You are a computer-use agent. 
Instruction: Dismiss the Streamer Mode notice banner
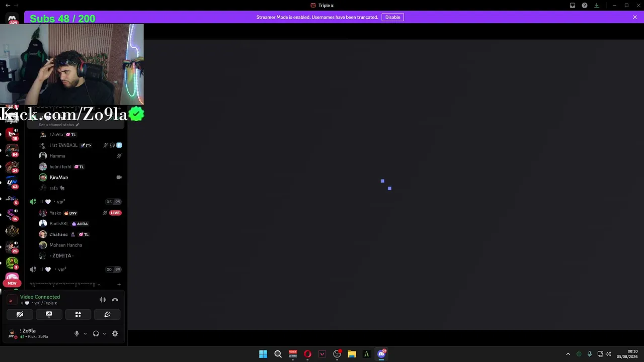coord(635,17)
